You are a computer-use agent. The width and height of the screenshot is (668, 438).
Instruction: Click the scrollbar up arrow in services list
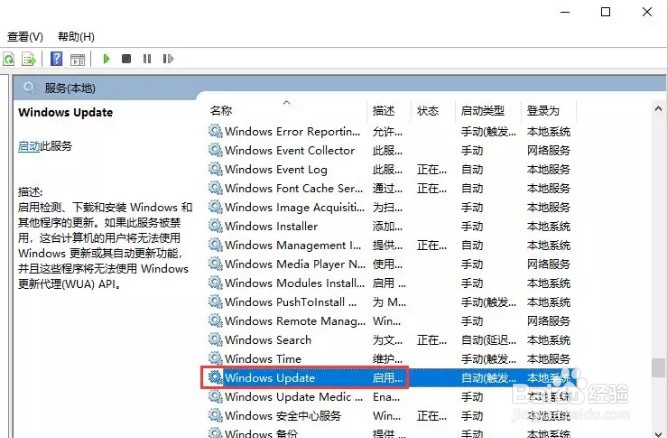click(x=658, y=109)
